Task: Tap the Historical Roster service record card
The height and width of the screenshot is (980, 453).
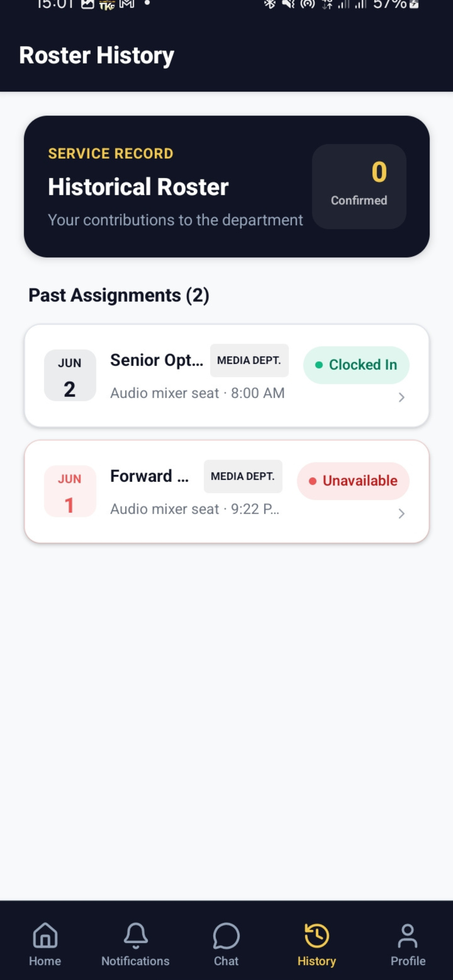Action: (226, 186)
